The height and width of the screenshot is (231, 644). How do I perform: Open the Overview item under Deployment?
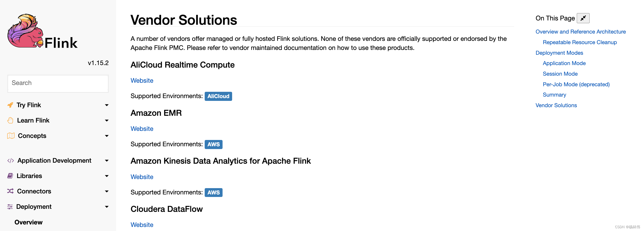[28, 222]
